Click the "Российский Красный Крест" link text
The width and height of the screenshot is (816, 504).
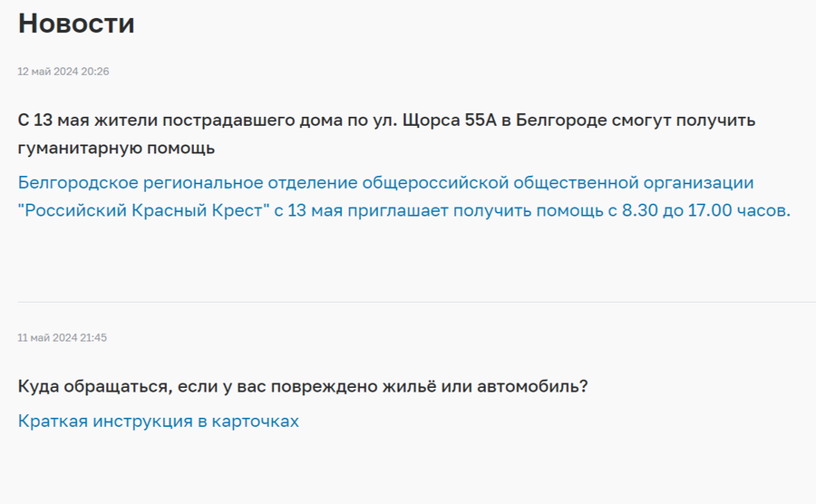(x=143, y=210)
